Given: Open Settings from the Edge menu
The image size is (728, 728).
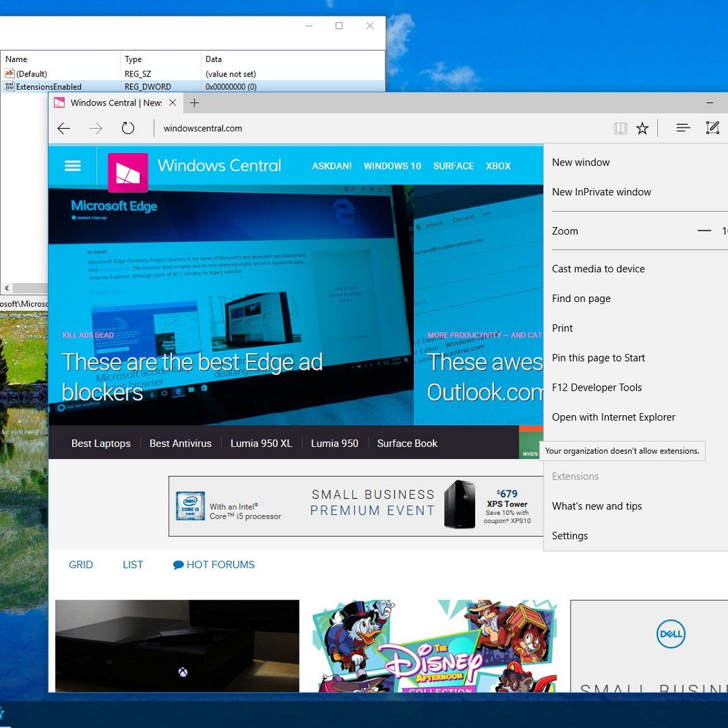Looking at the screenshot, I should click(x=569, y=535).
